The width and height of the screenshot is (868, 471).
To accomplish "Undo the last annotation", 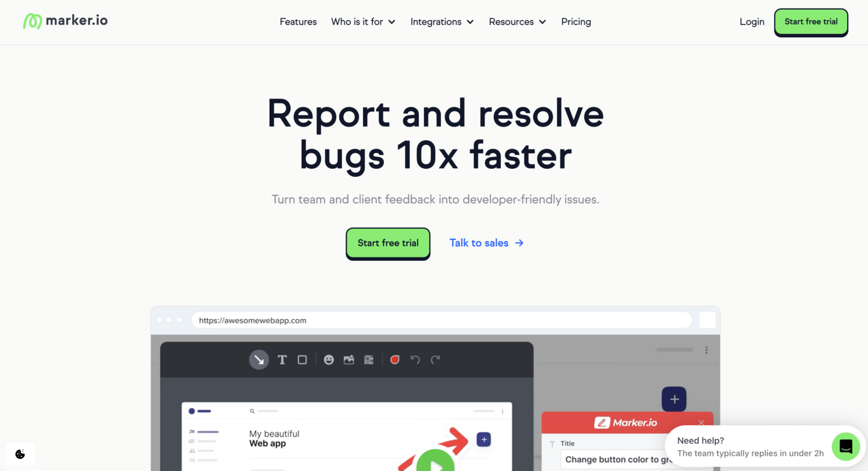I will tap(415, 360).
